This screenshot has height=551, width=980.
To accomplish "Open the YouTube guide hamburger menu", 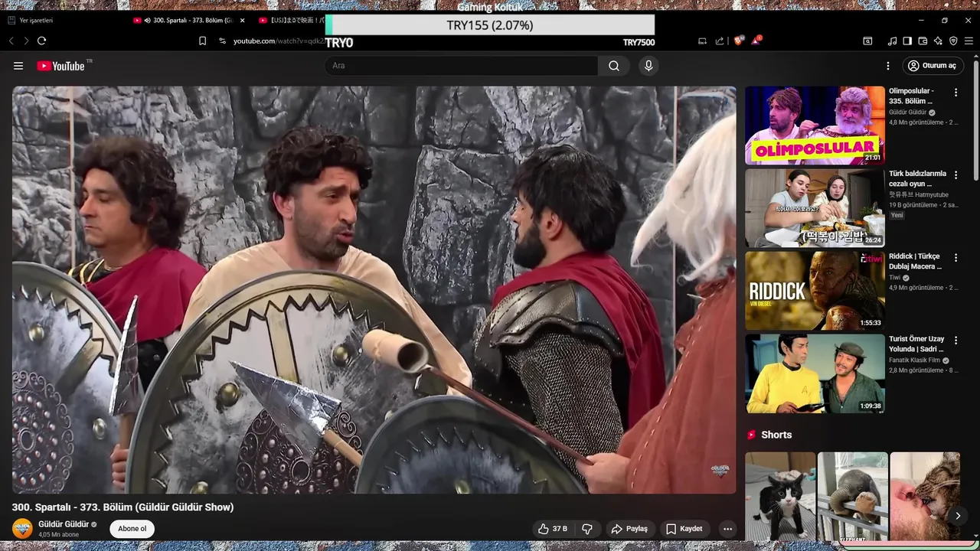I will pos(18,66).
